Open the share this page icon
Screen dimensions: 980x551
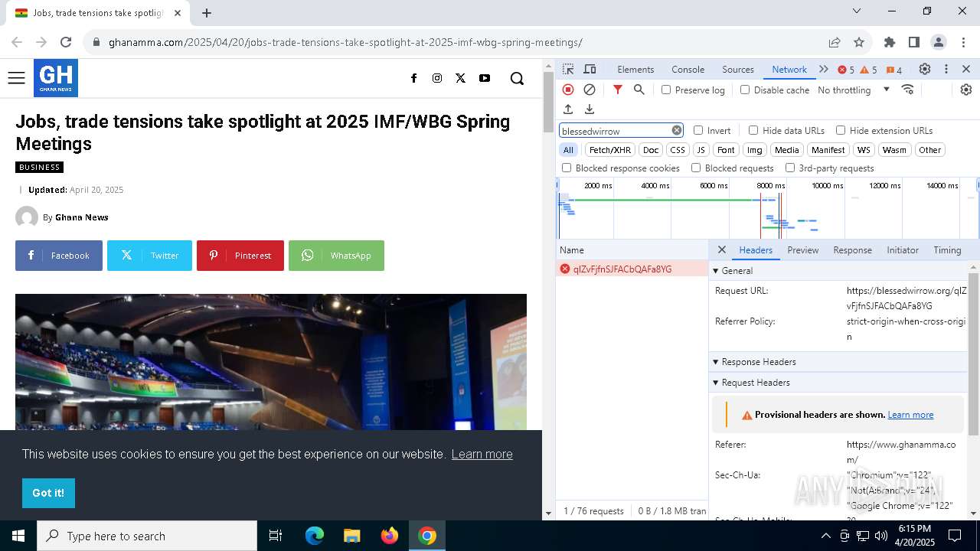[x=835, y=42]
